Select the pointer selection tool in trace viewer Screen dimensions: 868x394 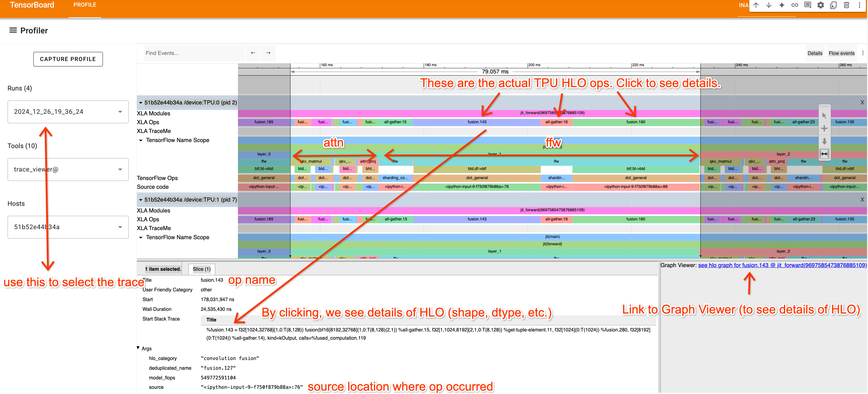point(824,116)
